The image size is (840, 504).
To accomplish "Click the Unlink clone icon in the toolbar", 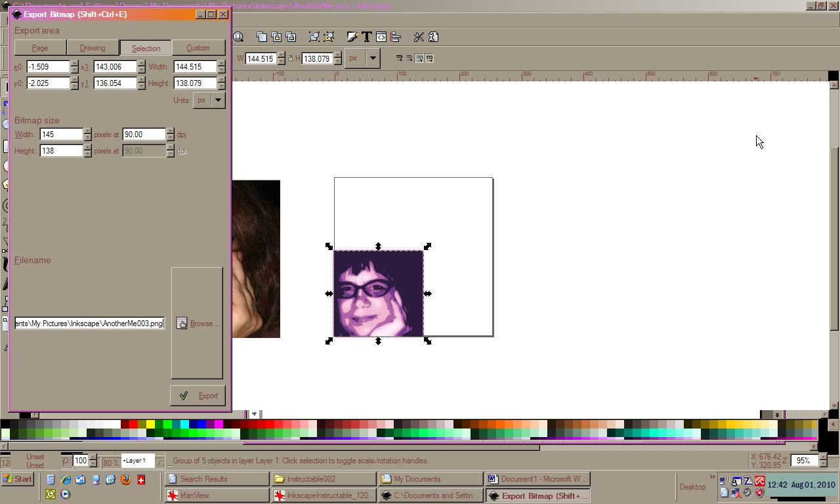I will click(x=291, y=37).
